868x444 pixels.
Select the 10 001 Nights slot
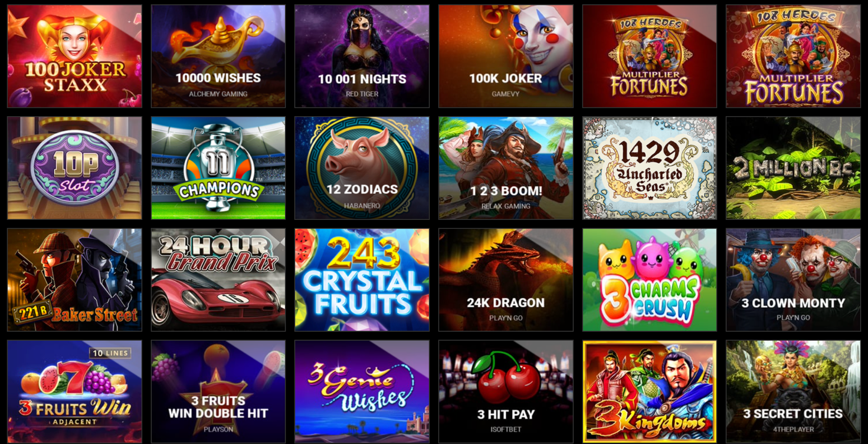pos(362,56)
